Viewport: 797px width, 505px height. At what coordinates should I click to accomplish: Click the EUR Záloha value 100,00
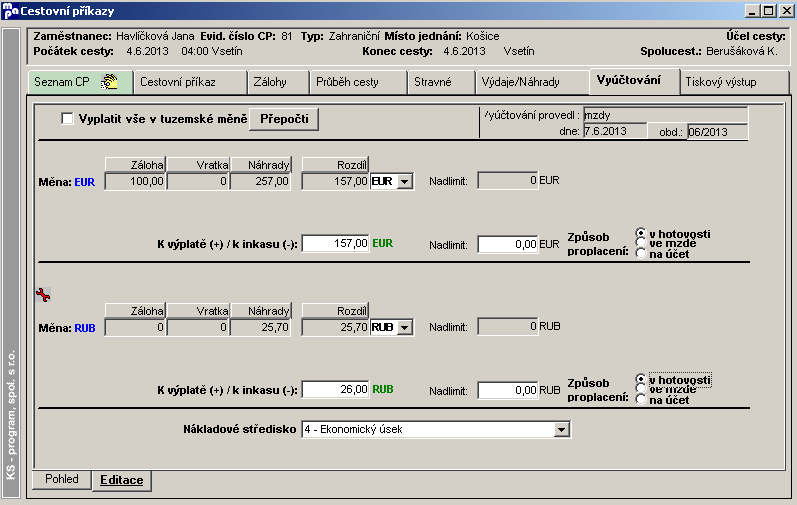pyautogui.click(x=135, y=181)
